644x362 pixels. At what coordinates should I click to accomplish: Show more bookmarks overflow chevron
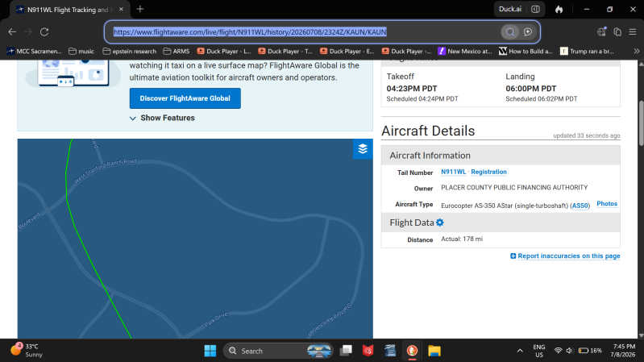(636, 51)
